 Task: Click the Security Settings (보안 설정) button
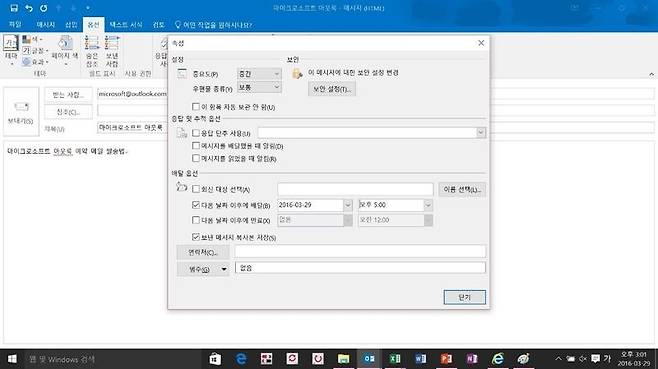pyautogui.click(x=332, y=89)
